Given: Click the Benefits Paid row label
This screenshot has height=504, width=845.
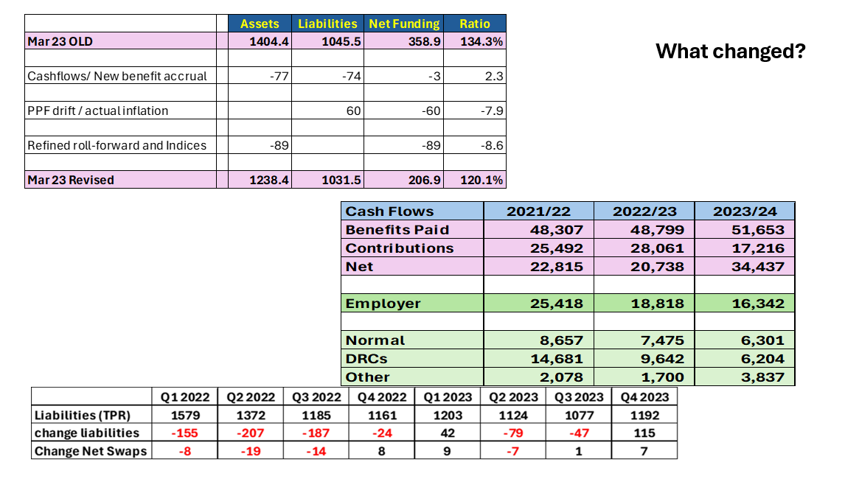Looking at the screenshot, I should pos(397,230).
